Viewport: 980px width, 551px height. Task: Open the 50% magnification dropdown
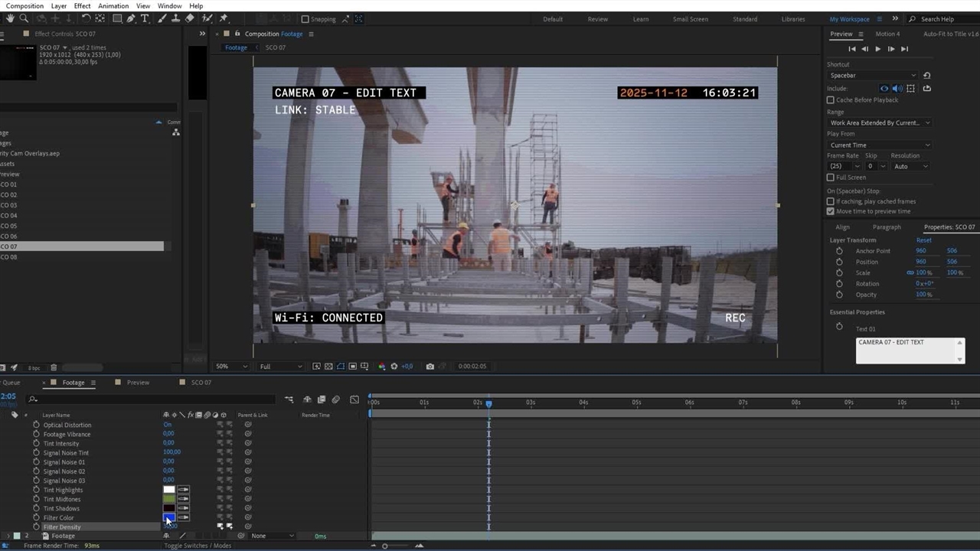[230, 367]
